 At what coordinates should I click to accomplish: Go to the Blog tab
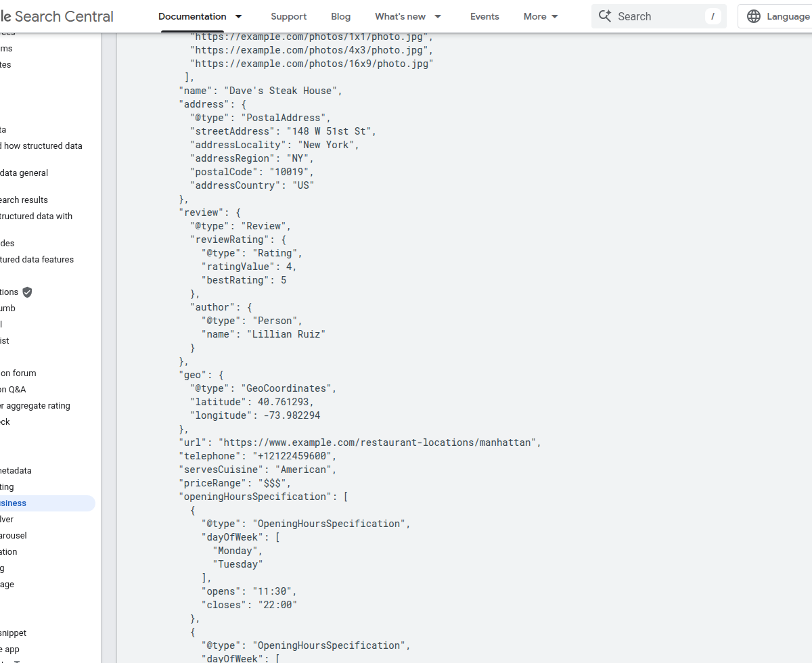[x=341, y=16]
